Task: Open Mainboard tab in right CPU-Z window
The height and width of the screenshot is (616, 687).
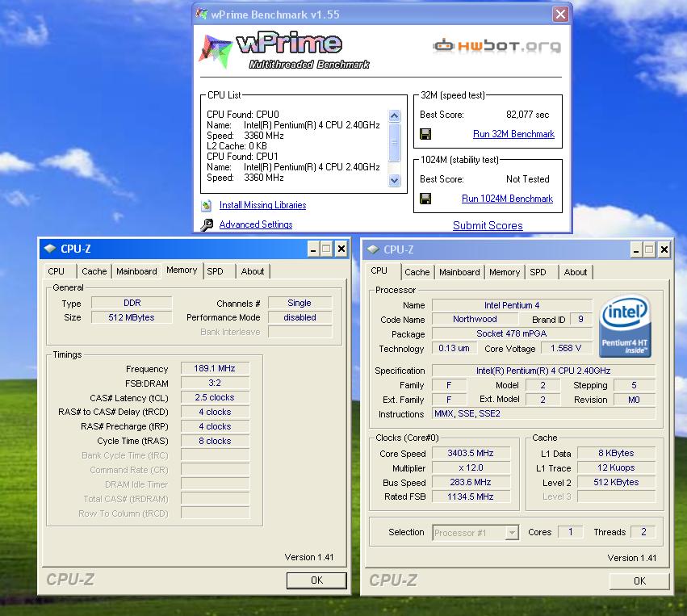Action: coord(459,272)
